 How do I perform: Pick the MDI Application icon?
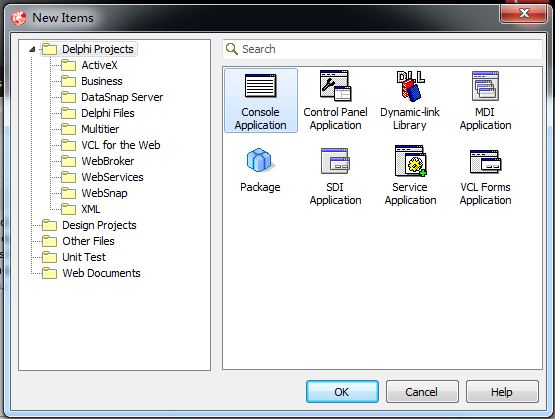click(x=485, y=86)
